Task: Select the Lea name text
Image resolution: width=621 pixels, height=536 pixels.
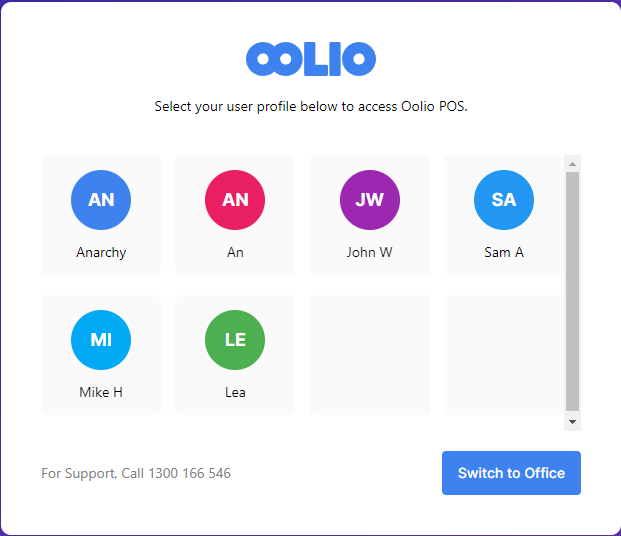Action: [x=235, y=393]
